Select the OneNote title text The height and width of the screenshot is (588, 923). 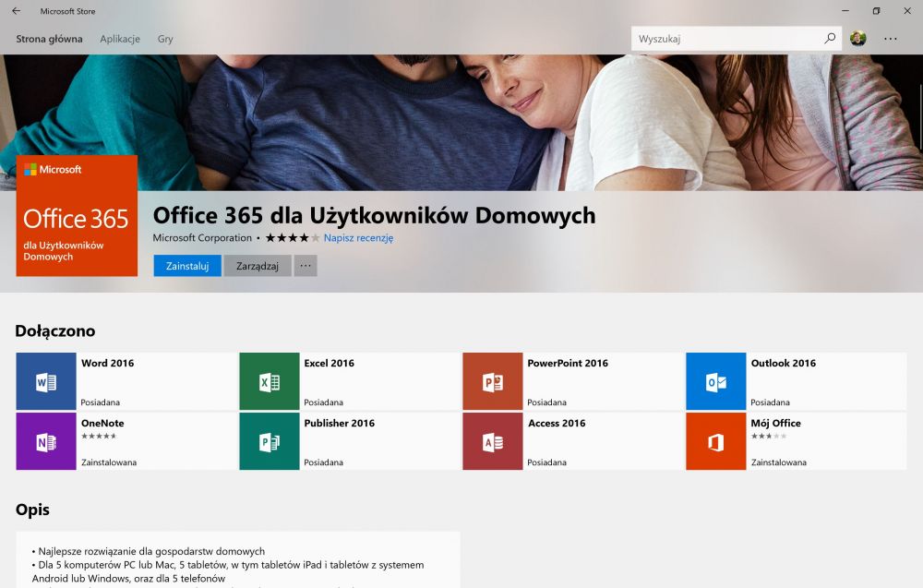click(x=102, y=423)
